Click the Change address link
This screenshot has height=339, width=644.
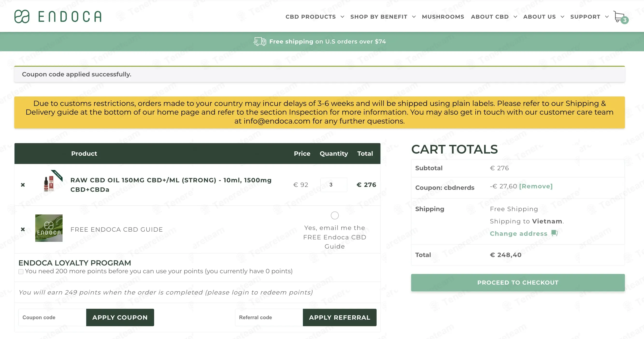[518, 233]
